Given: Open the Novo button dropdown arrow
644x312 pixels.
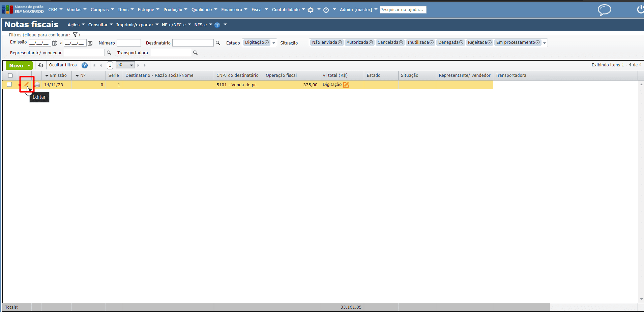Looking at the screenshot, I should (29, 66).
